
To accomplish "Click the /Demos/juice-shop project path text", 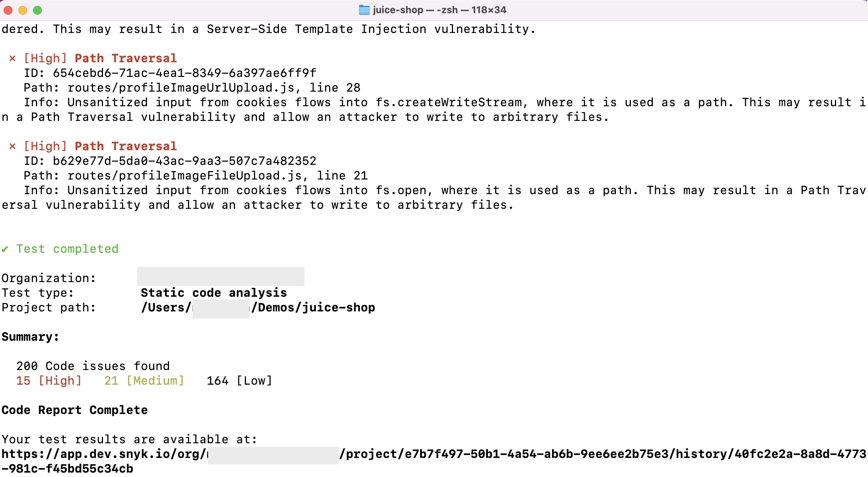I will [x=313, y=308].
